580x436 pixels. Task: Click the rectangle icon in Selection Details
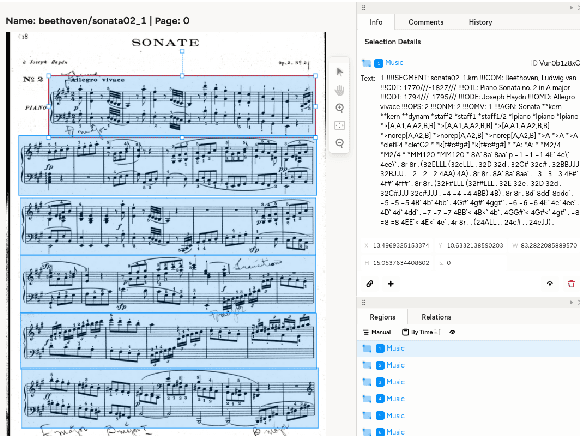click(366, 63)
